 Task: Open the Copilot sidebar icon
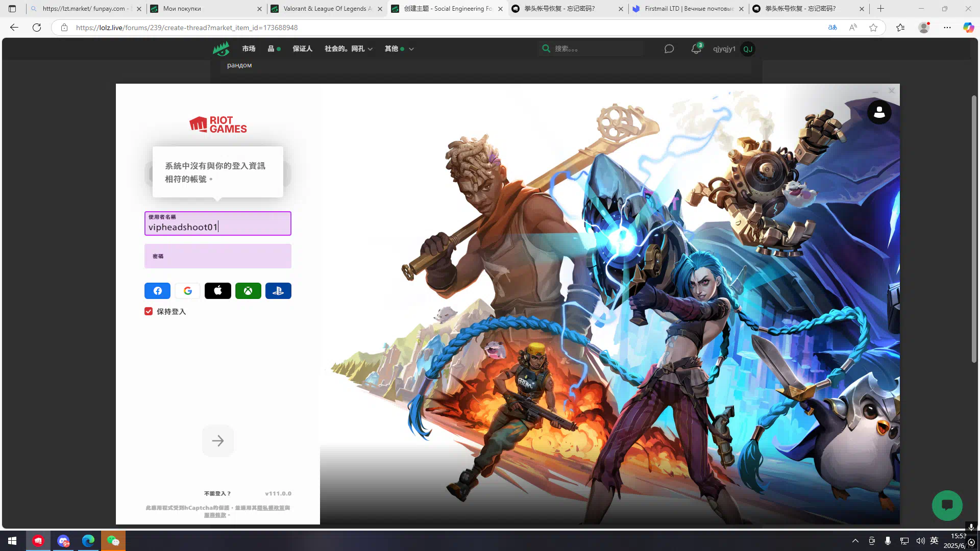(x=968, y=28)
